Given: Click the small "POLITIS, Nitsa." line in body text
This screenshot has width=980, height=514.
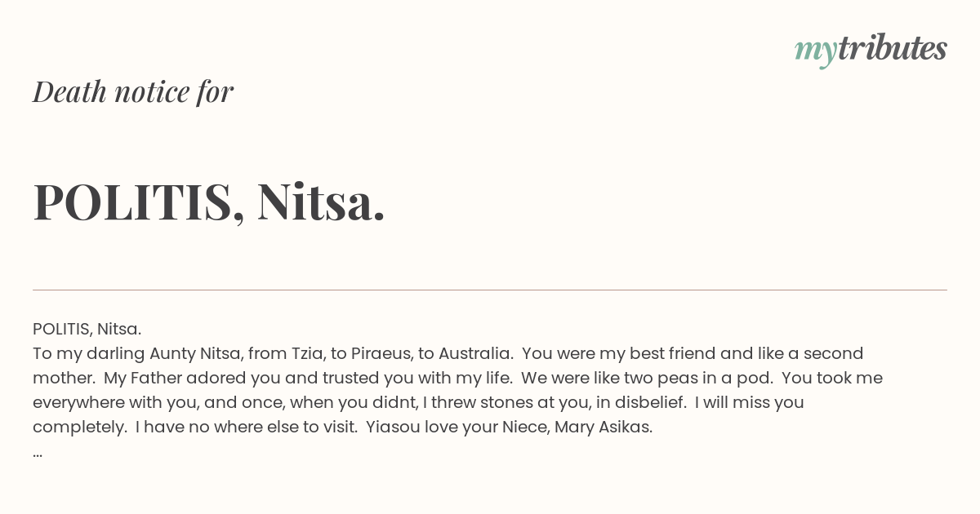Looking at the screenshot, I should (x=87, y=329).
